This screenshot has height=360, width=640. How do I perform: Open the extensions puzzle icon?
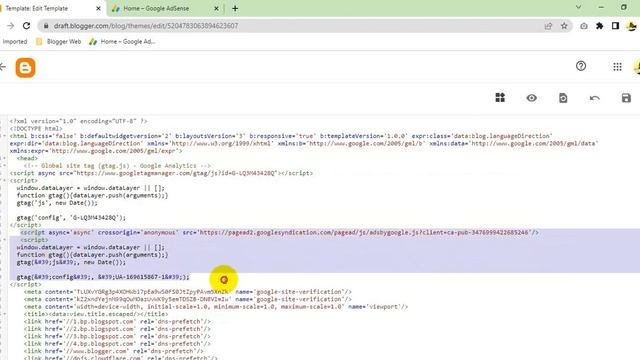pos(600,26)
